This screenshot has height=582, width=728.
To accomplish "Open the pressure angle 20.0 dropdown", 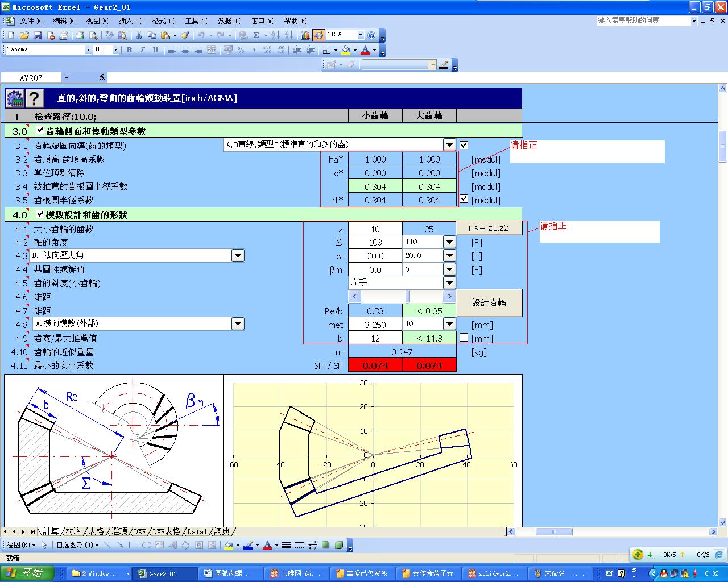I will [x=449, y=256].
